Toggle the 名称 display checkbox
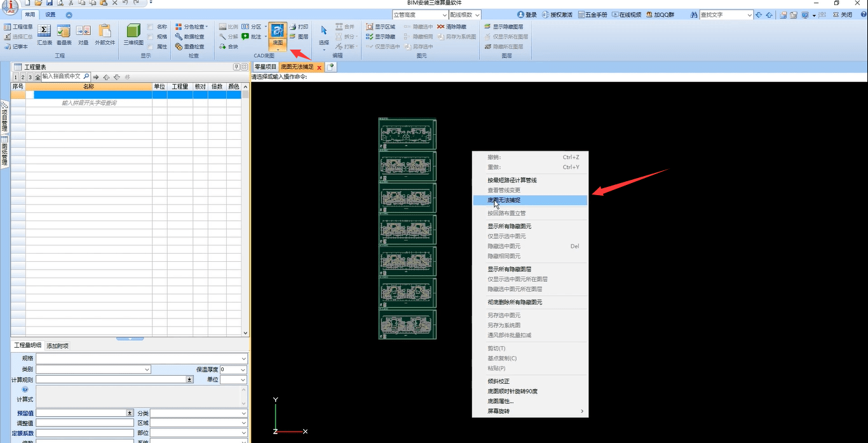 click(x=150, y=27)
